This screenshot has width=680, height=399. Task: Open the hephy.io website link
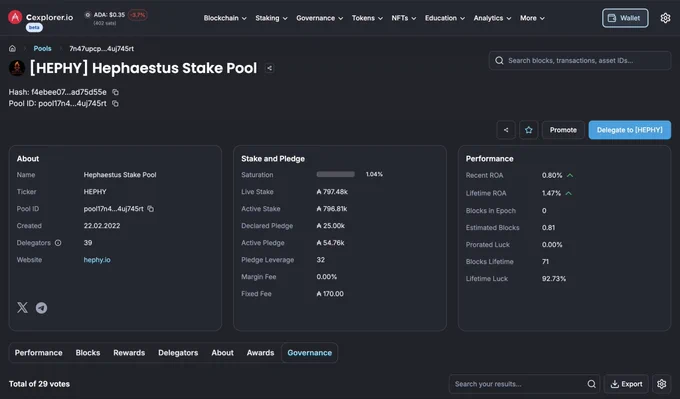[x=97, y=260]
